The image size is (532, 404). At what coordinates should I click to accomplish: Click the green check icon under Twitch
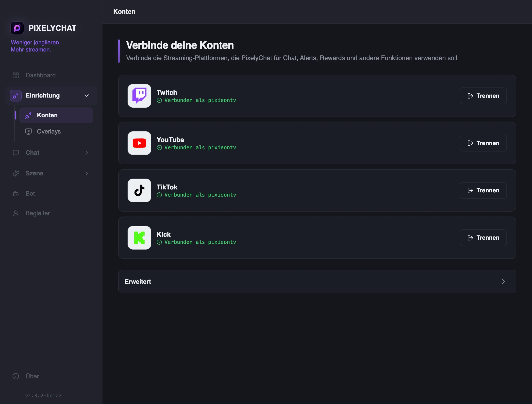point(159,100)
